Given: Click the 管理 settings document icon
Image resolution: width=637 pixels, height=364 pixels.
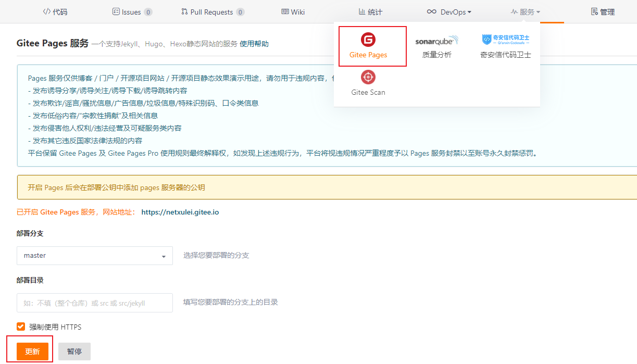Looking at the screenshot, I should pyautogui.click(x=594, y=11).
